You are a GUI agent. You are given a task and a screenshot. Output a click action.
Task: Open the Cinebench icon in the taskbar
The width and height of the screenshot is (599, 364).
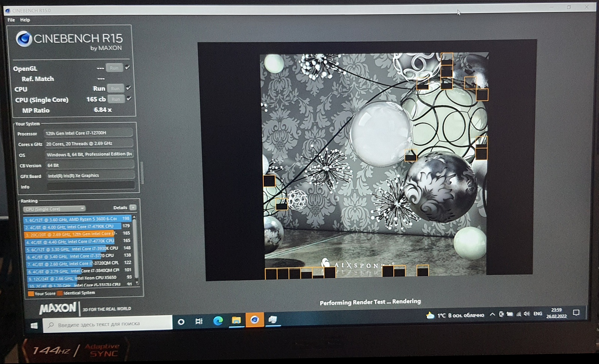[x=255, y=320]
